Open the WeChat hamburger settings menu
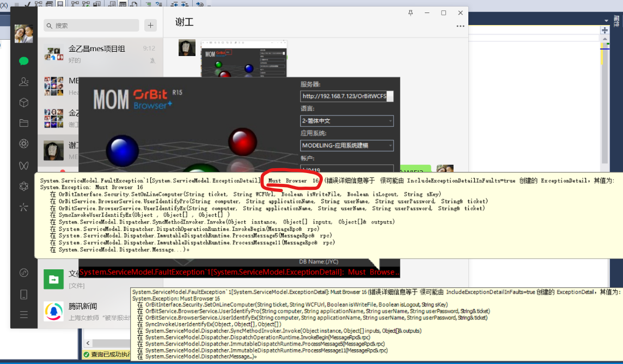The height and width of the screenshot is (364, 623). pyautogui.click(x=24, y=315)
